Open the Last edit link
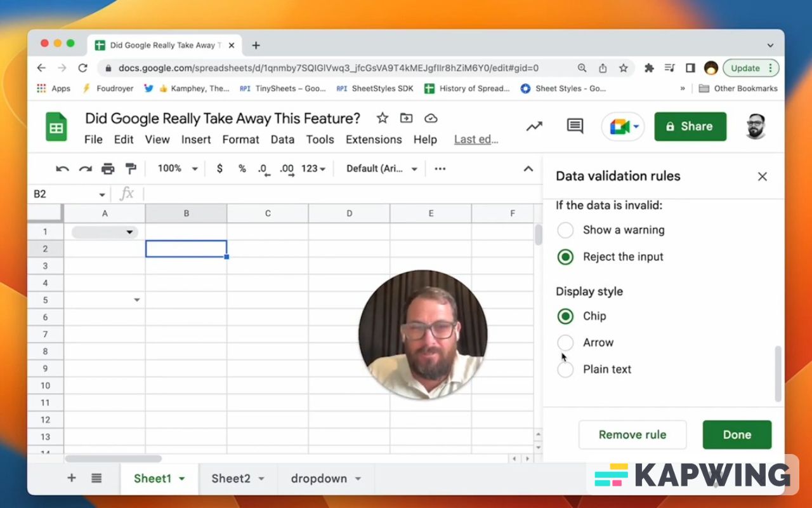This screenshot has height=508, width=812. coord(476,140)
